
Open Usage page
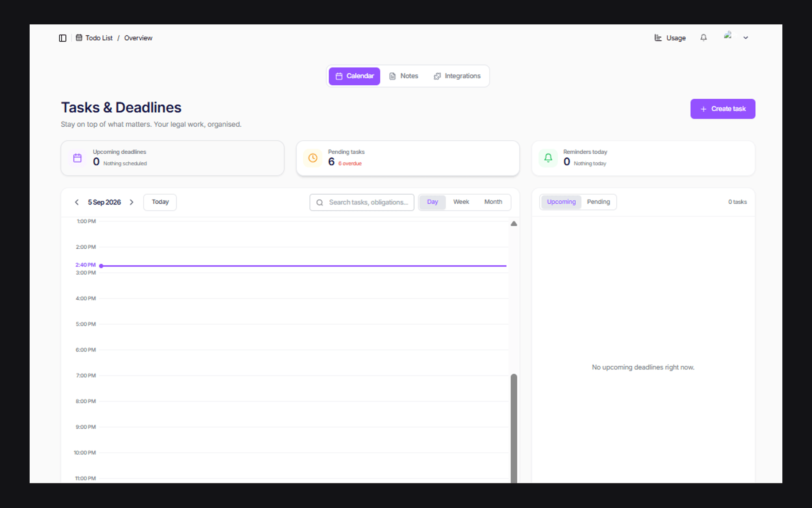click(x=670, y=38)
